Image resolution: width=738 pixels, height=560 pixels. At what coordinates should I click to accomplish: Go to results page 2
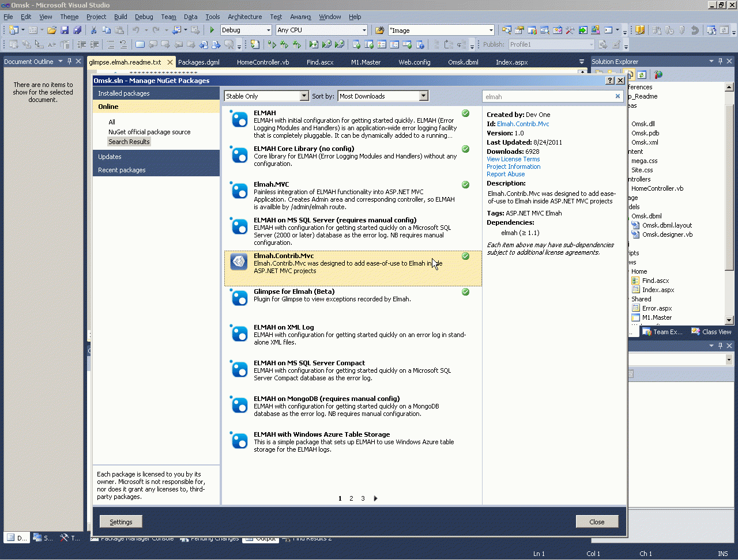pyautogui.click(x=351, y=498)
